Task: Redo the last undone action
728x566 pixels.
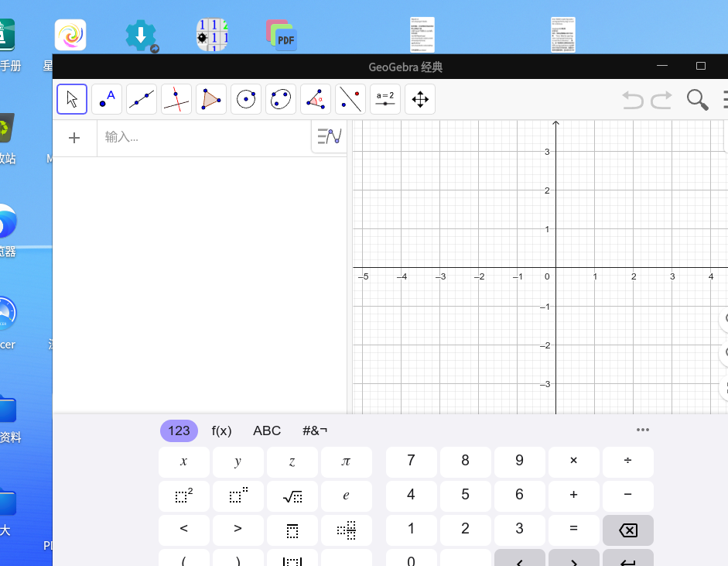Action: pyautogui.click(x=661, y=100)
